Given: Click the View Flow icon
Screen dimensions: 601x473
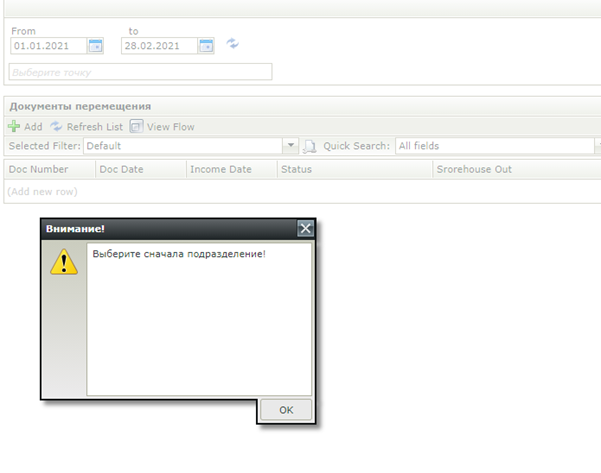Looking at the screenshot, I should coord(136,126).
